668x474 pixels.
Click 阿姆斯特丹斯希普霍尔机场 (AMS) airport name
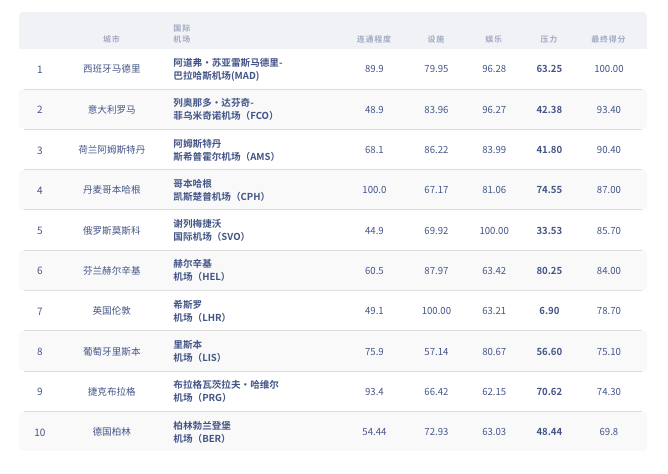click(223, 150)
